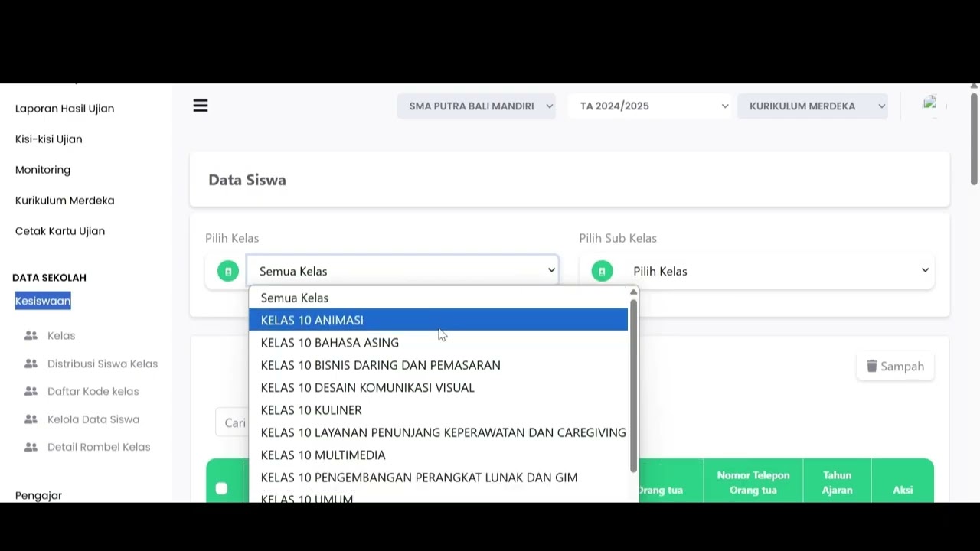Image resolution: width=980 pixels, height=551 pixels.
Task: Open Laporan Hasil Ujian in sidebar
Action: 64,108
